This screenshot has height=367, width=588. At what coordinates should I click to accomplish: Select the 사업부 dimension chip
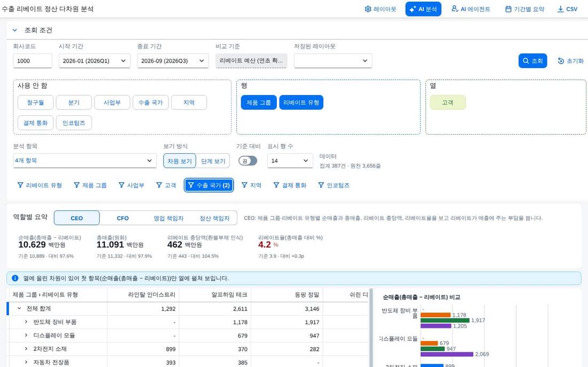112,103
